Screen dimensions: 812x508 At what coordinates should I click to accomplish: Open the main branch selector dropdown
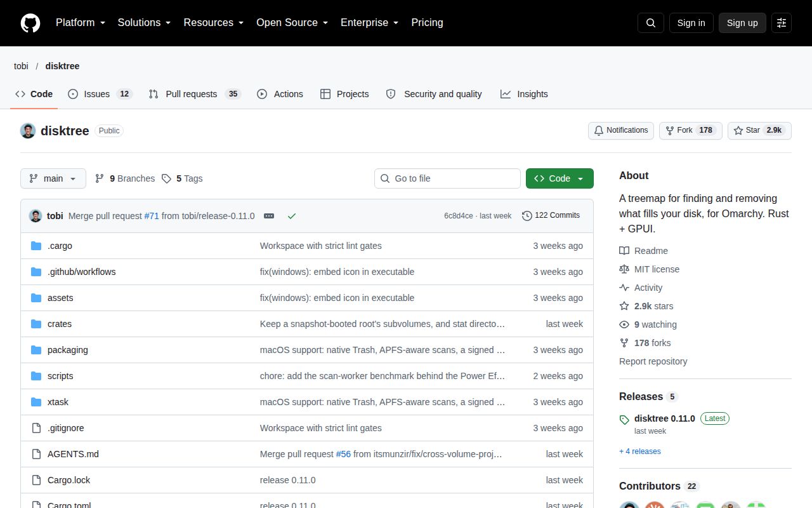(x=53, y=178)
